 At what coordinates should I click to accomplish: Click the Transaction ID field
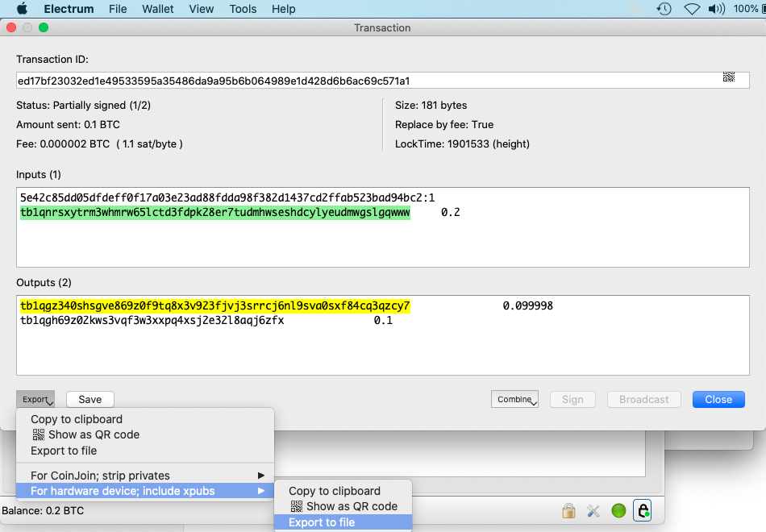point(382,81)
